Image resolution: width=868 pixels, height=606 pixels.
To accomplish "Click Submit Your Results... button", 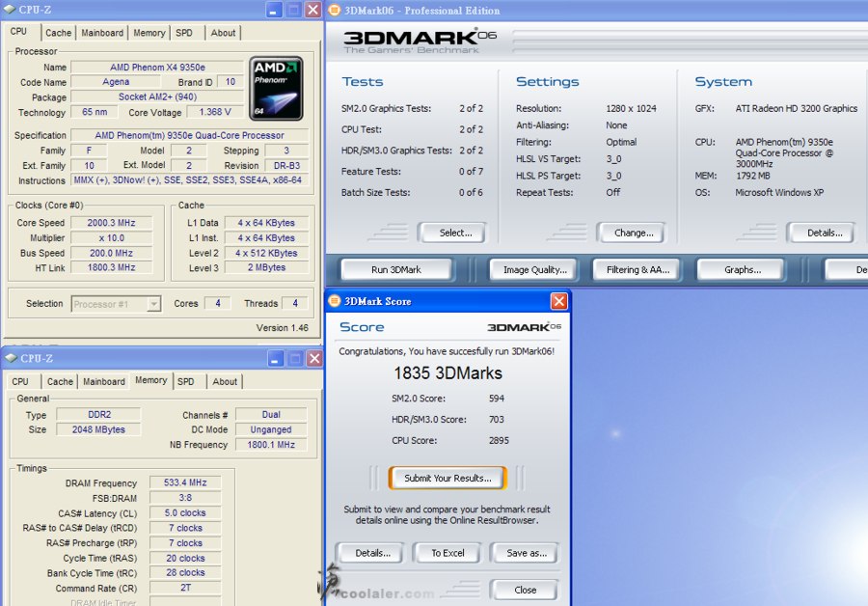I will point(448,478).
